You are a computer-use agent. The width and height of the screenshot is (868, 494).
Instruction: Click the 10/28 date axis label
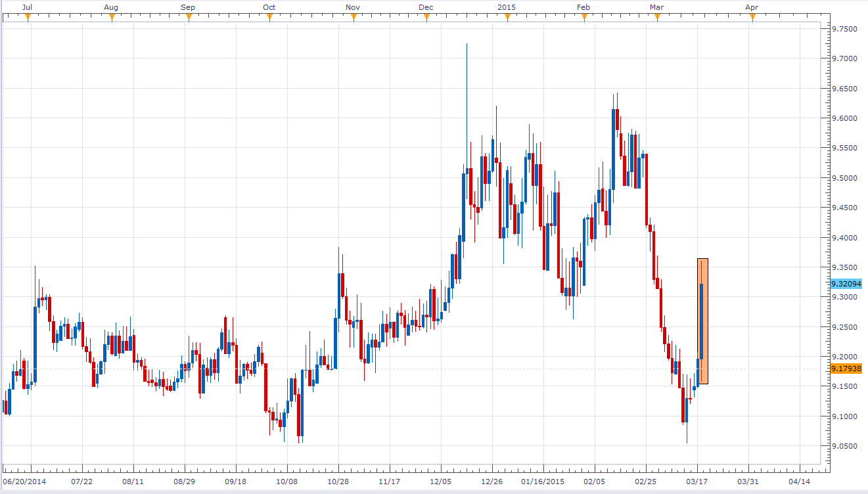[x=338, y=482]
